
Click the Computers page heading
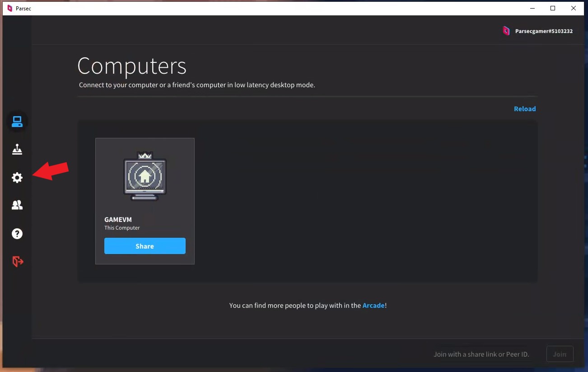pos(132,66)
